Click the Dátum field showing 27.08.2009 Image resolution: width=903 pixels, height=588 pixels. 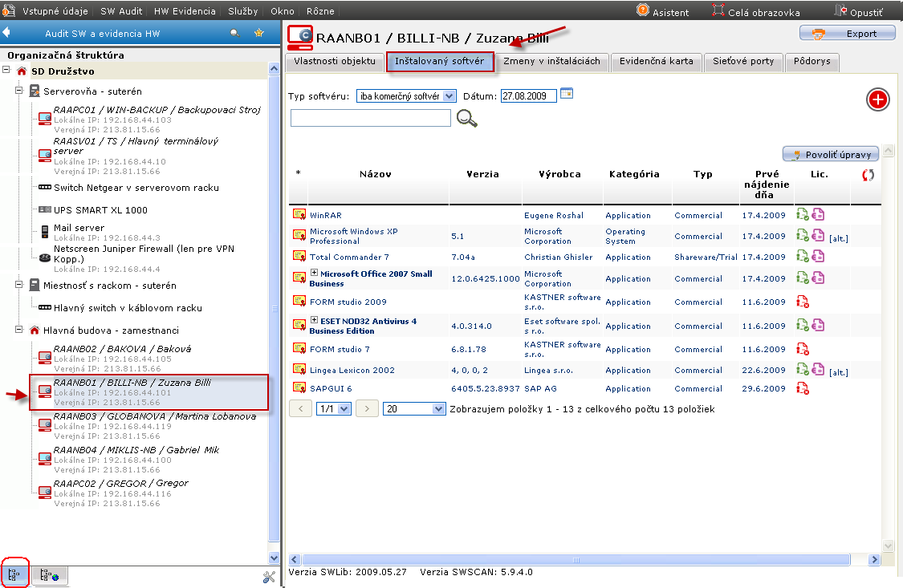coord(529,96)
